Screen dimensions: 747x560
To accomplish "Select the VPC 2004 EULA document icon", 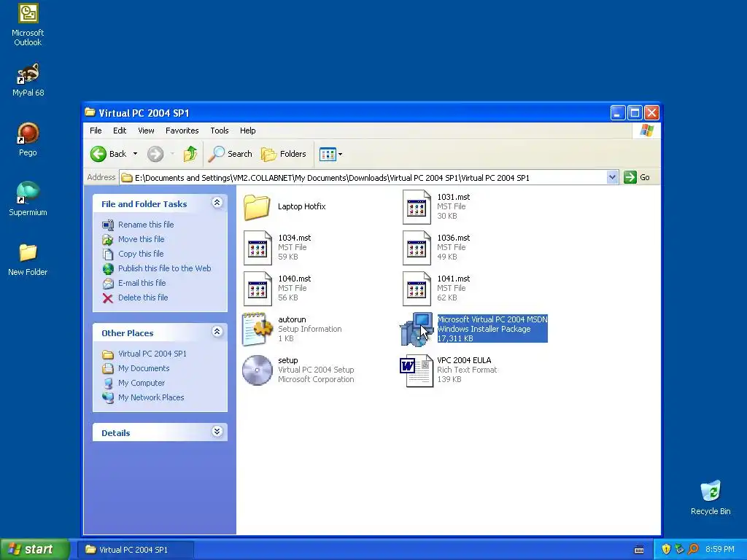I will 417,371.
